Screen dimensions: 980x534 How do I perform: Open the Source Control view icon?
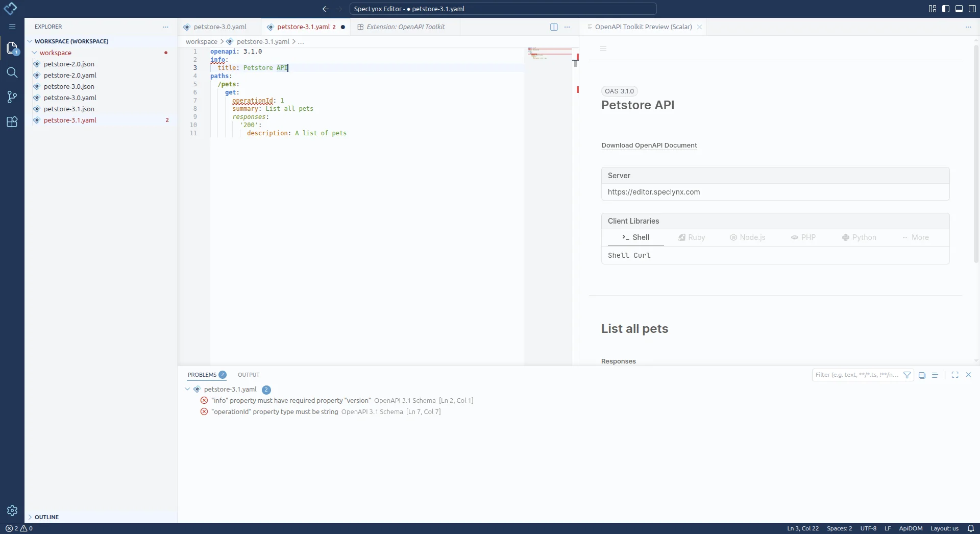[12, 97]
